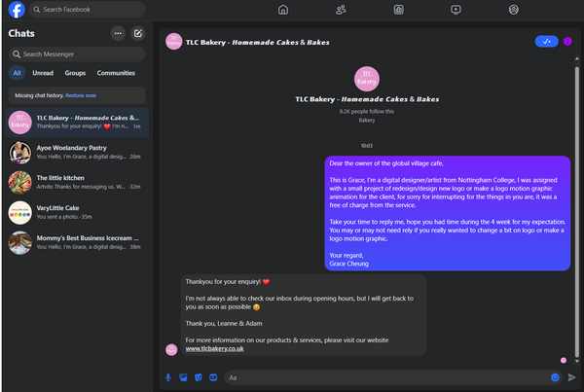Click the Chats heading

pyautogui.click(x=21, y=33)
